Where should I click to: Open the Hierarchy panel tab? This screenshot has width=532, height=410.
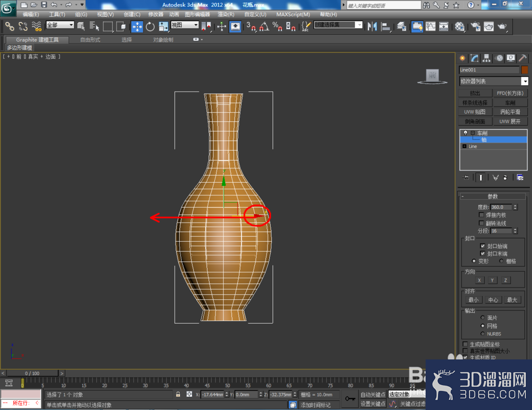(487, 58)
